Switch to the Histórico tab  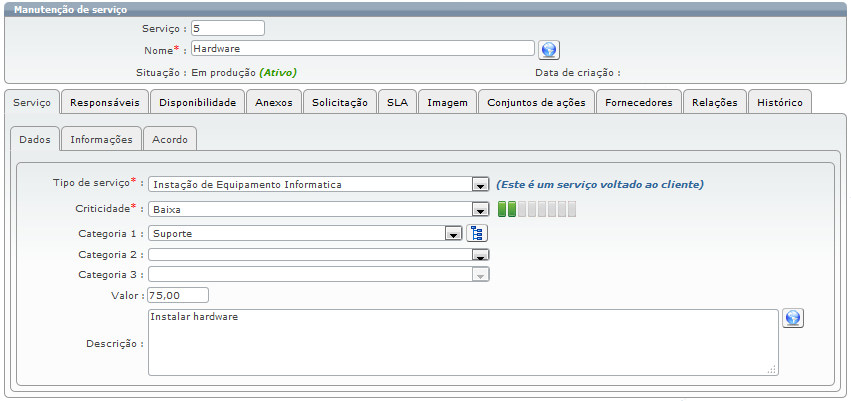(780, 102)
